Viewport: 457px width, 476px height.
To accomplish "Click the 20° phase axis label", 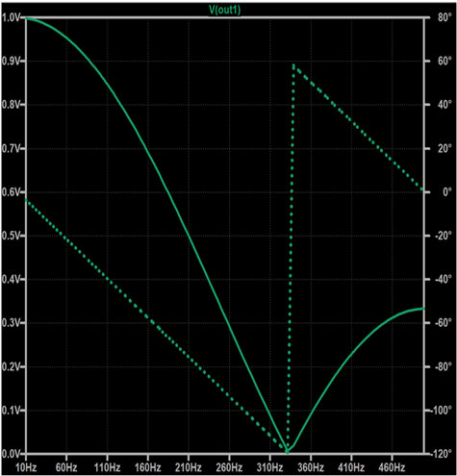I will 444,148.
